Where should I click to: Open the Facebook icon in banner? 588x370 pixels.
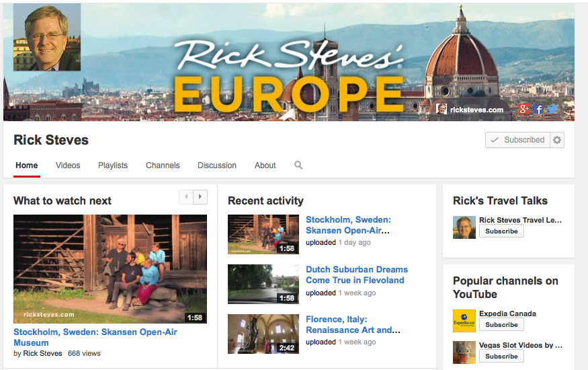pos(538,109)
